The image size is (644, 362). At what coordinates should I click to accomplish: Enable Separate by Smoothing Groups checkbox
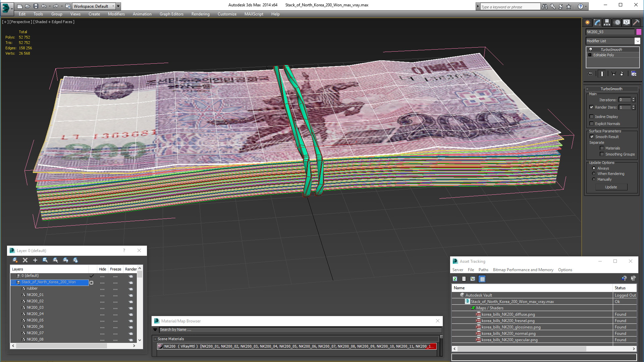click(x=602, y=154)
